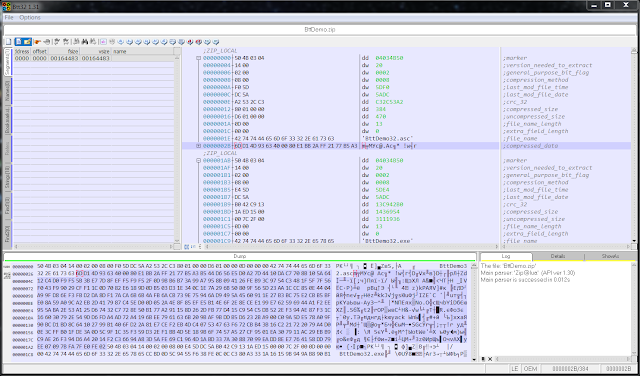
Task: Switch to the Names[0] side tab
Action: (7, 91)
